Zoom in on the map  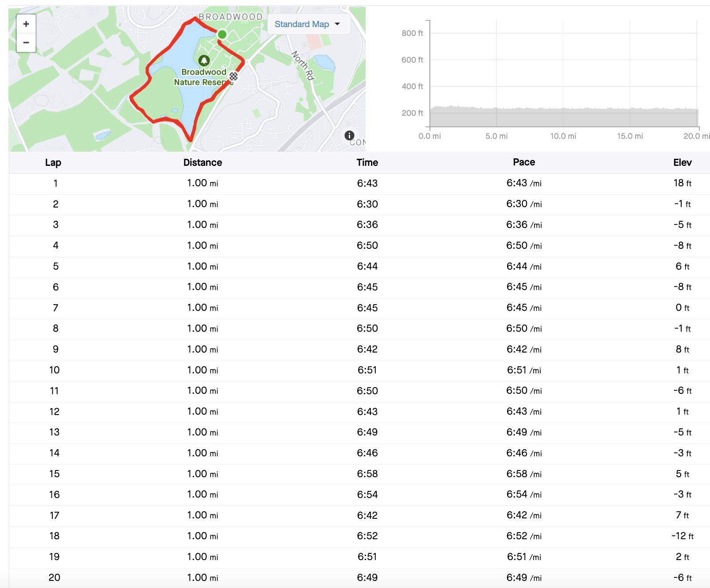(x=26, y=24)
